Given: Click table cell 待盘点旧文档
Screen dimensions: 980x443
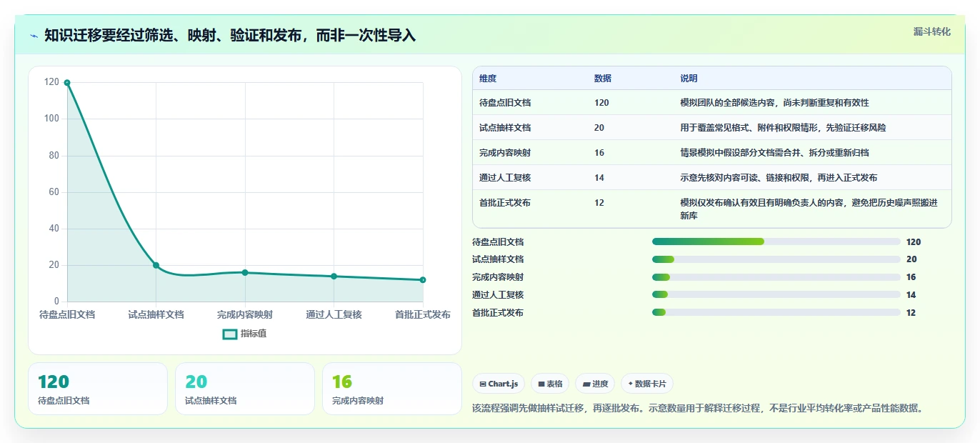Looking at the screenshot, I should click(x=505, y=103).
